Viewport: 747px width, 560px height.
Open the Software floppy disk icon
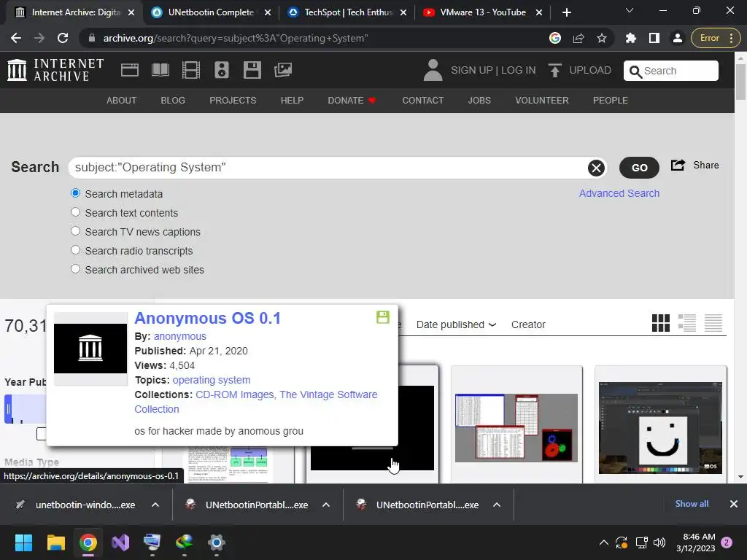pos(252,70)
